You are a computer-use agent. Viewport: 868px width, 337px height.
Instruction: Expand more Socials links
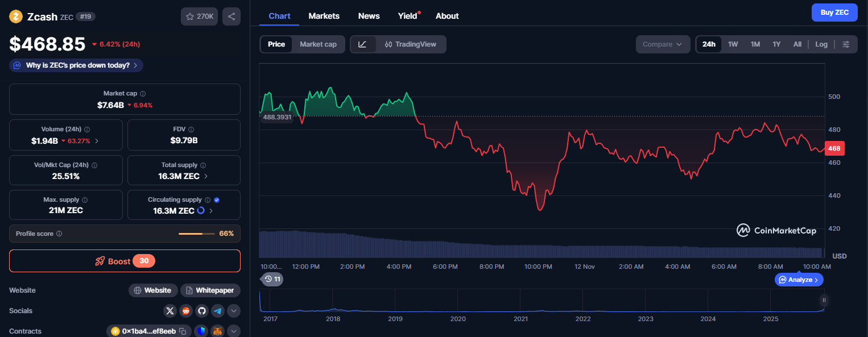tap(234, 311)
